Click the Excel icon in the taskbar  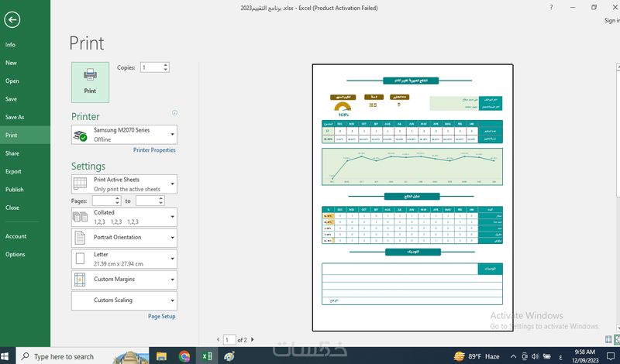[x=207, y=356]
